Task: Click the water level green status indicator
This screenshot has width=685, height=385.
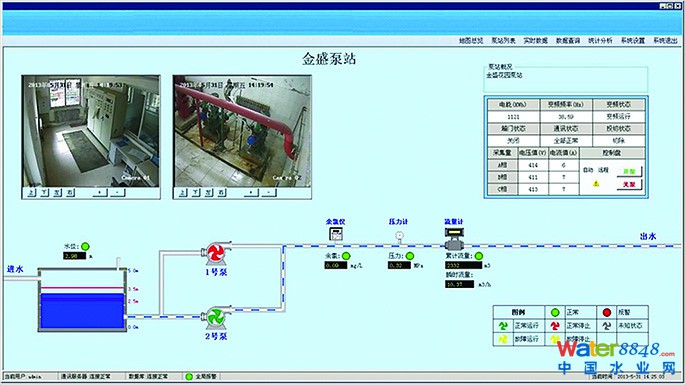Action: pyautogui.click(x=85, y=246)
